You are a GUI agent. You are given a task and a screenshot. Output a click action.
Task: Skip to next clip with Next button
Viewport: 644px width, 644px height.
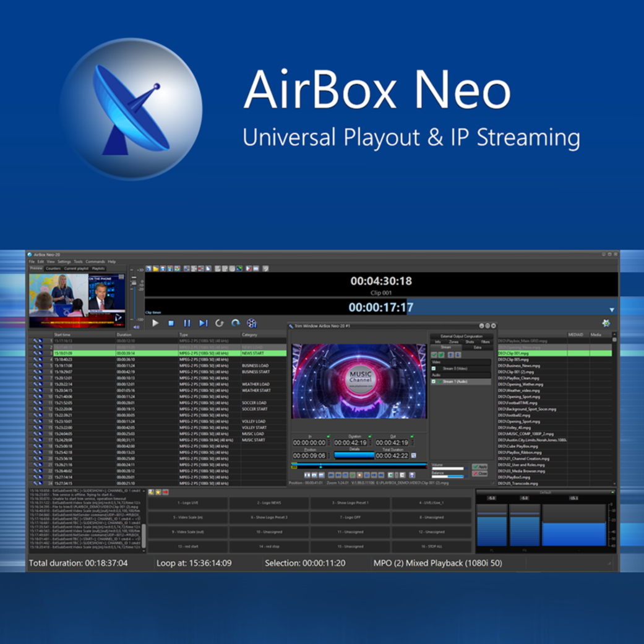coord(203,323)
